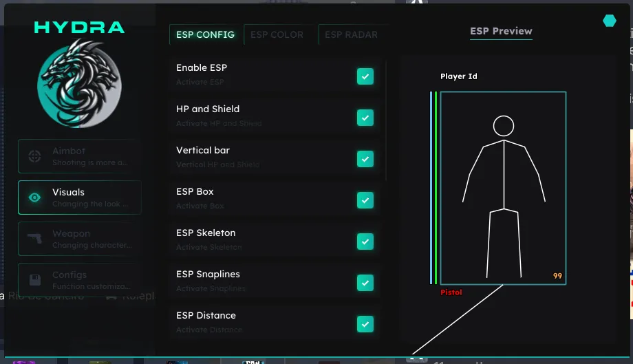Screen dimensions: 633x364
Task: Click the green health bar in preview
Action: pyautogui.click(x=436, y=188)
